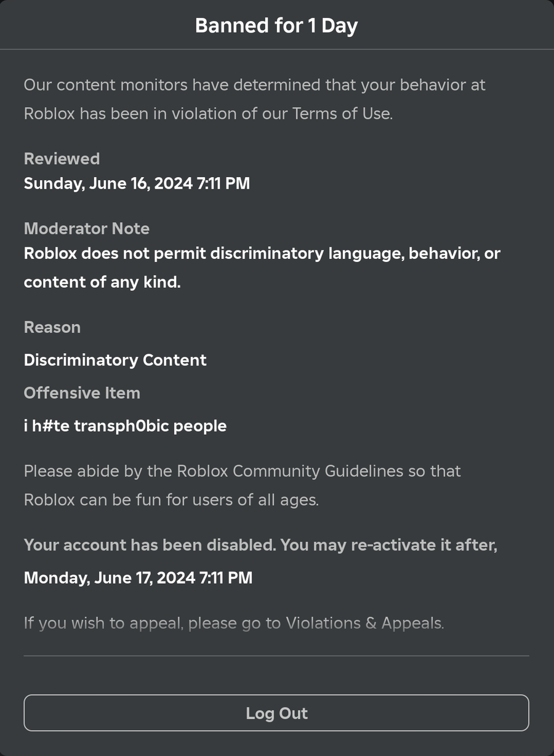Click the Our content monitors paragraph
Viewport: 554px width, 756px height.
[x=254, y=99]
